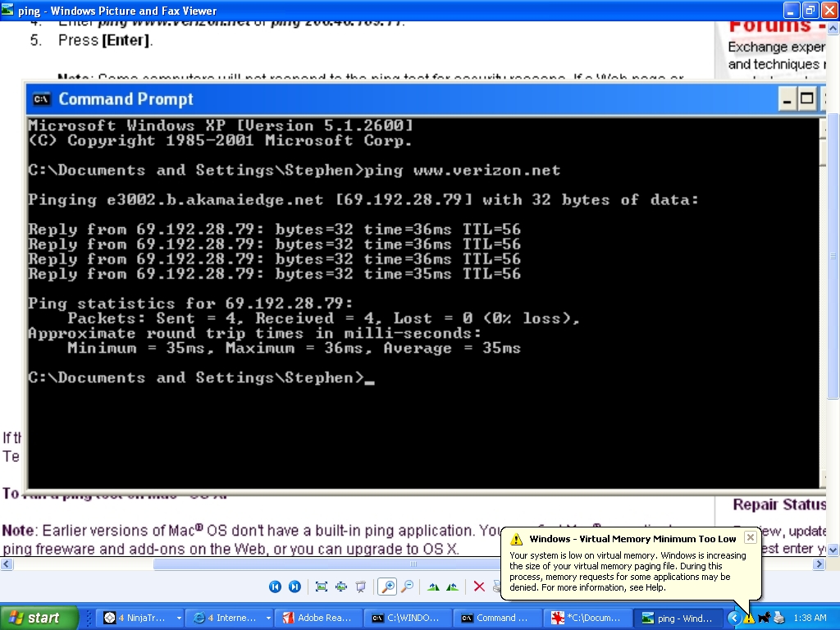Start the slide show
This screenshot has width=840, height=630.
[361, 587]
